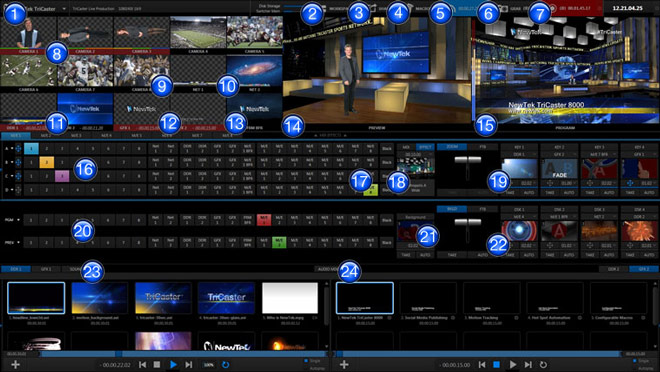The image size is (660, 372).
Task: Expand the PREV row options arrow
Action: point(18,242)
